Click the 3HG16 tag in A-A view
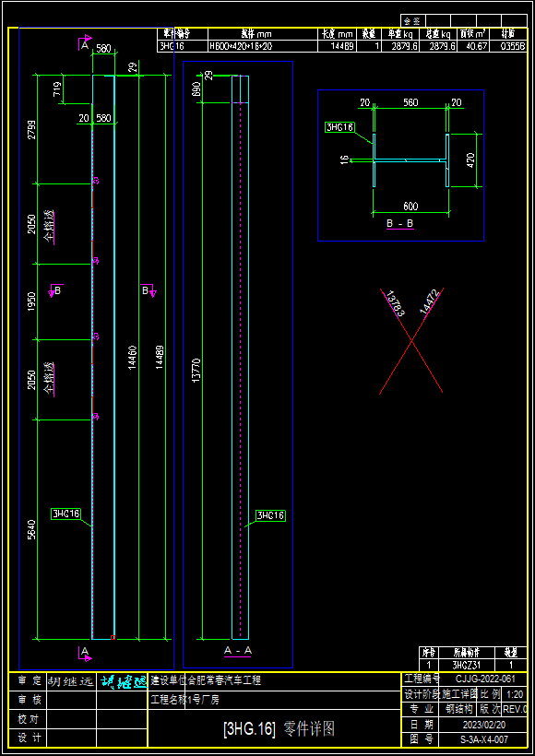 [270, 515]
